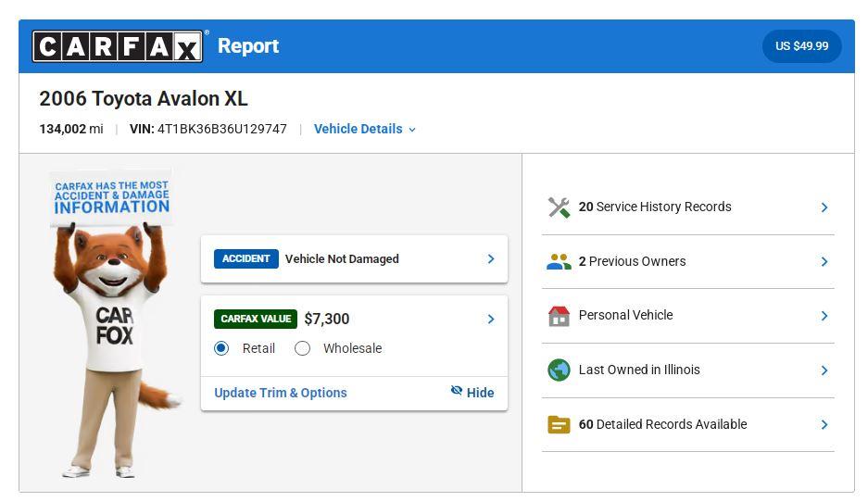The image size is (868, 502).
Task: Expand the Vehicle Details dropdown
Action: click(365, 129)
